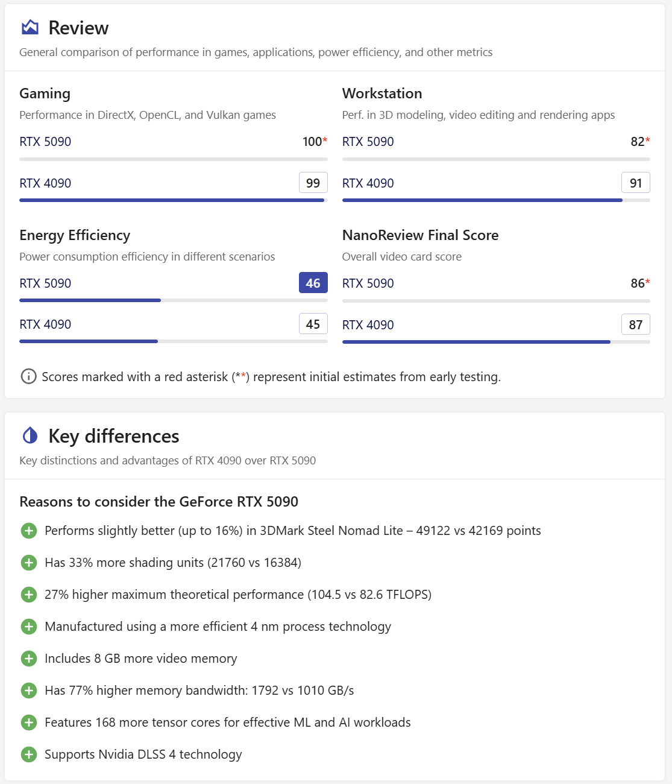The image size is (672, 784).
Task: Click RTX 4090 link under Gaming
Action: (x=45, y=183)
